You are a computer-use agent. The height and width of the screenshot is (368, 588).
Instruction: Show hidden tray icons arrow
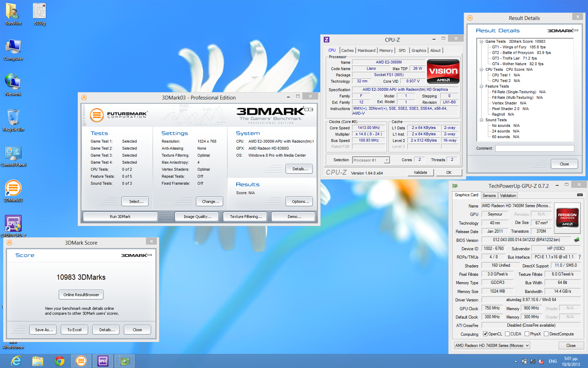515,361
